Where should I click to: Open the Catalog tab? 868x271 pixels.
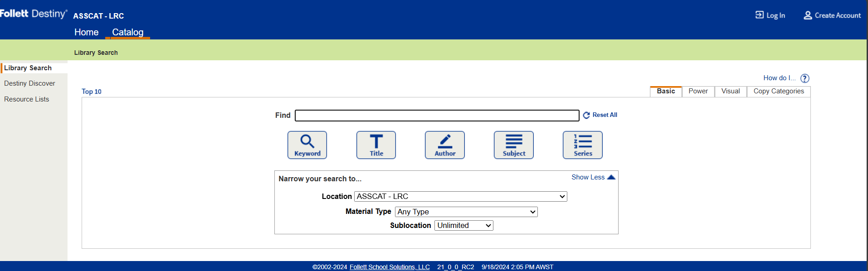[128, 32]
